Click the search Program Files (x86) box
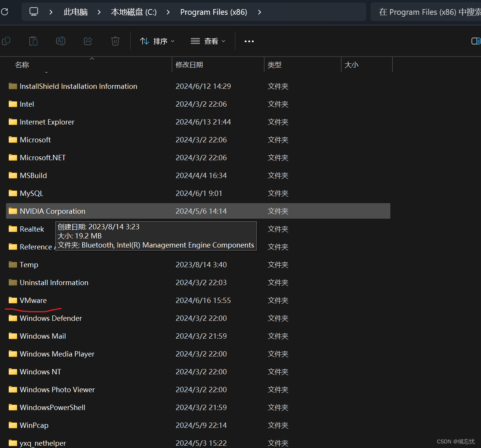The height and width of the screenshot is (448, 481). pyautogui.click(x=426, y=12)
